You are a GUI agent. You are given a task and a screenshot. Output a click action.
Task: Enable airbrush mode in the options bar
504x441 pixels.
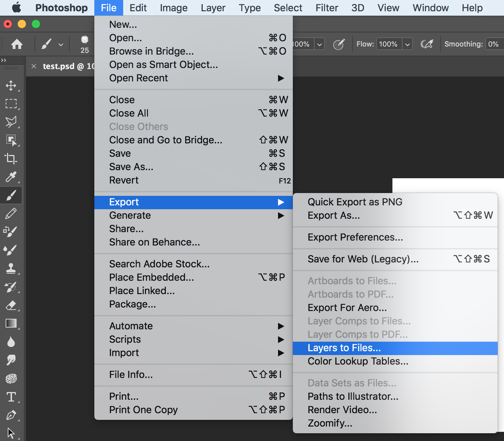coord(427,44)
